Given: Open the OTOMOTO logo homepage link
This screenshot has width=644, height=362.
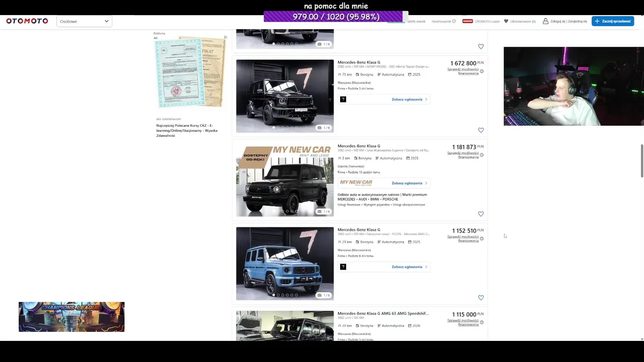Looking at the screenshot, I should coord(27,21).
